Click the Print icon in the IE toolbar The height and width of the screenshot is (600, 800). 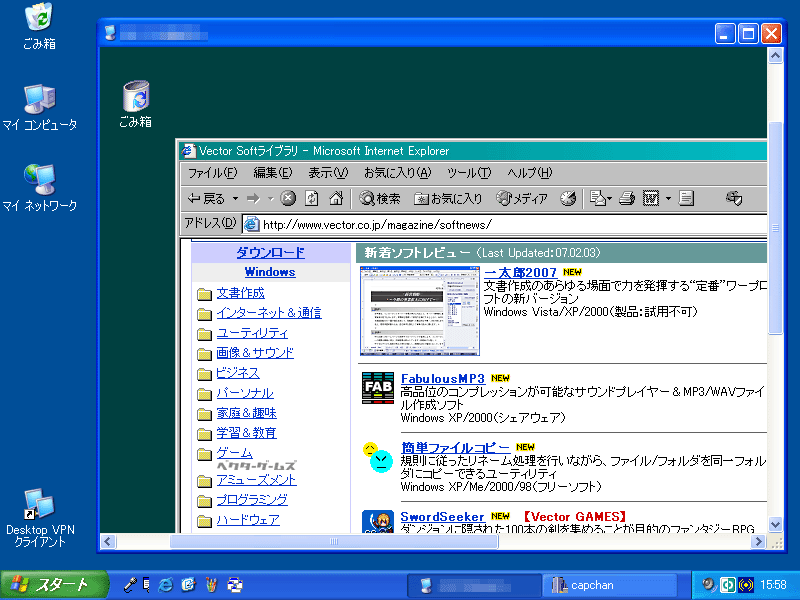tap(627, 198)
